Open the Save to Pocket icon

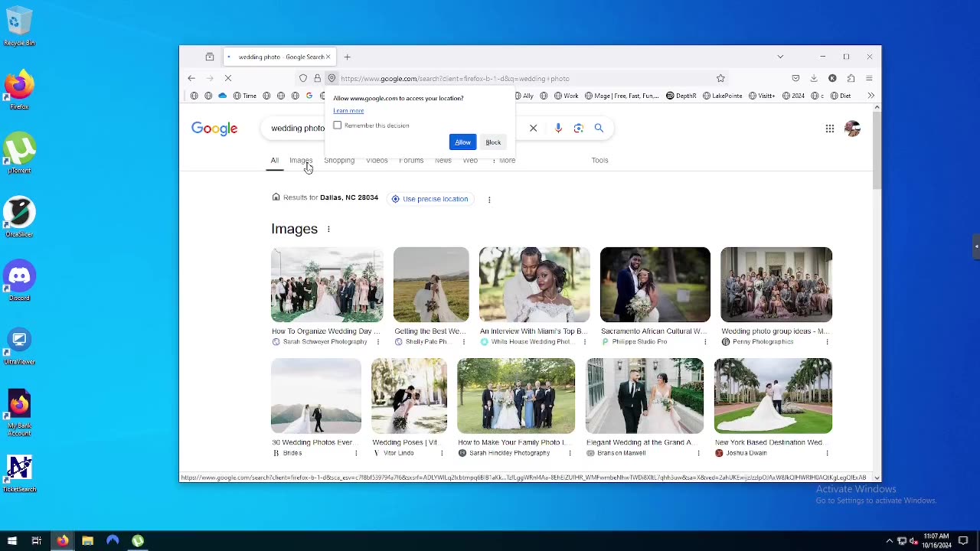(795, 78)
